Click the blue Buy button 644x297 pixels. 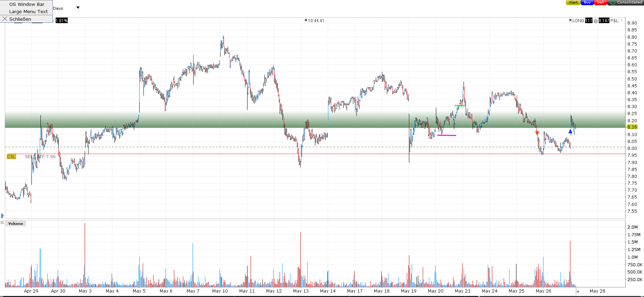click(x=587, y=2)
